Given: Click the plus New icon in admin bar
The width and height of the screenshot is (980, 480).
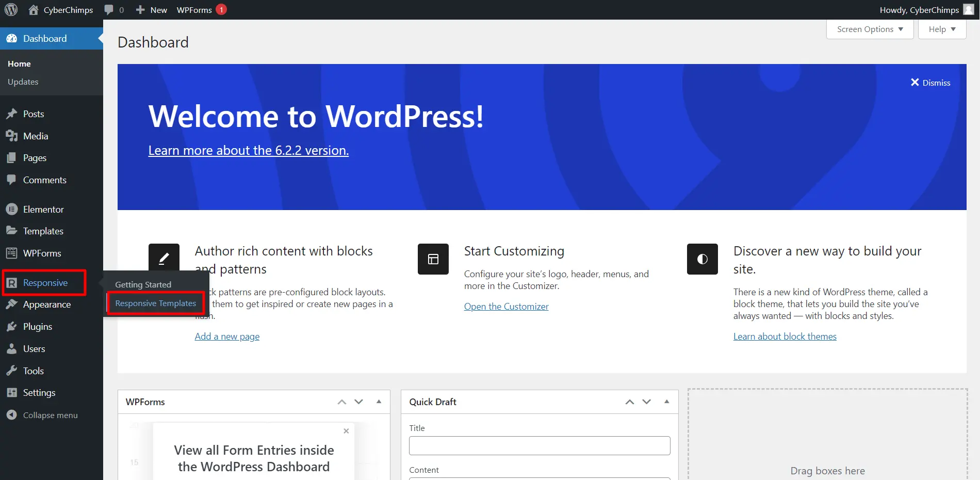Looking at the screenshot, I should (140, 10).
